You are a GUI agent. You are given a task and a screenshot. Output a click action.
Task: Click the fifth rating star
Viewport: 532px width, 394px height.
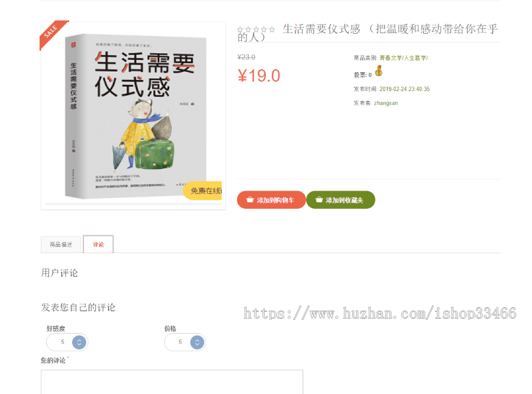point(272,30)
